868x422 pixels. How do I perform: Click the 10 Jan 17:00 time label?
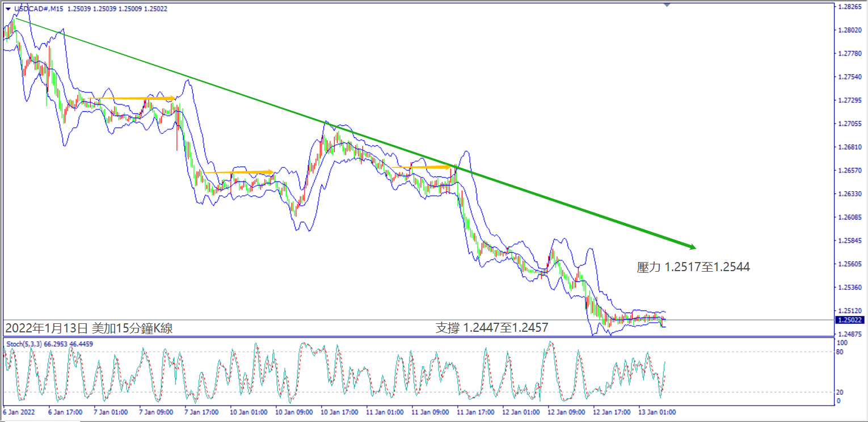click(x=339, y=412)
